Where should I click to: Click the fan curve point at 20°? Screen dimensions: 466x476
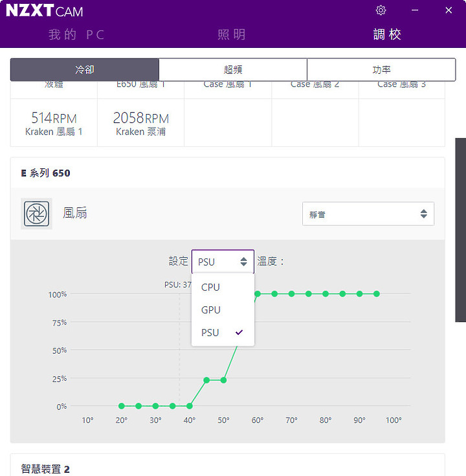pyautogui.click(x=122, y=406)
